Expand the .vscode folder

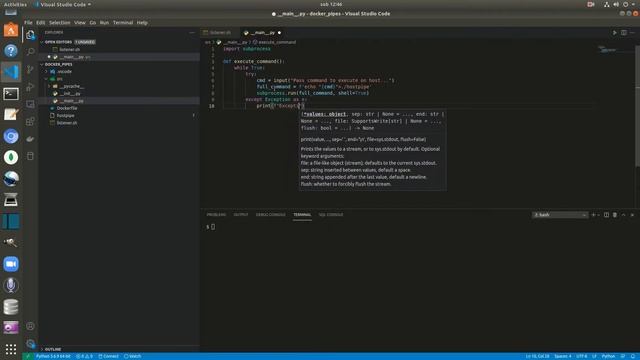point(46,71)
